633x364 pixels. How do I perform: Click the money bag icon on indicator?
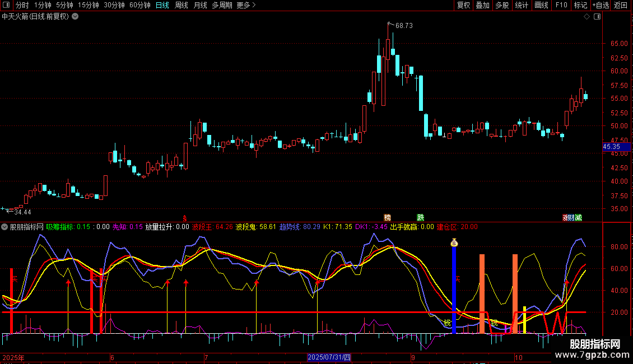(454, 242)
